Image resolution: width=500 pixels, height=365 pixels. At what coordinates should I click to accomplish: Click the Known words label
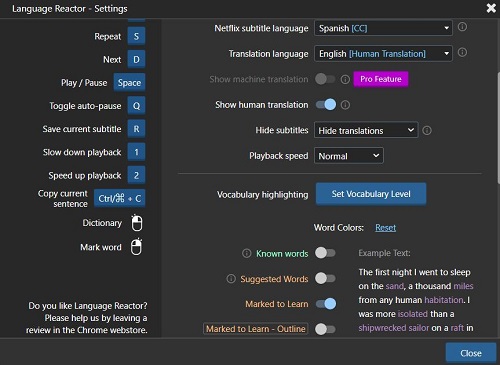pyautogui.click(x=282, y=253)
